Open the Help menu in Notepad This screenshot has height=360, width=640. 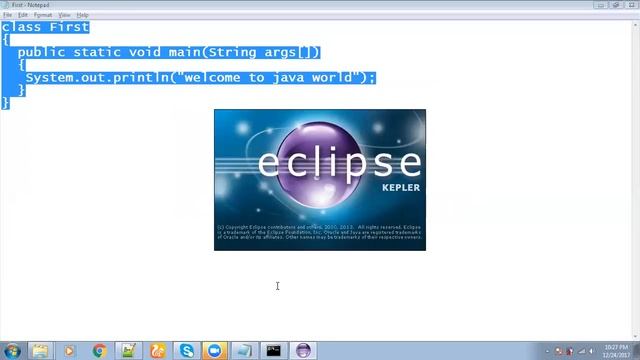(x=82, y=15)
